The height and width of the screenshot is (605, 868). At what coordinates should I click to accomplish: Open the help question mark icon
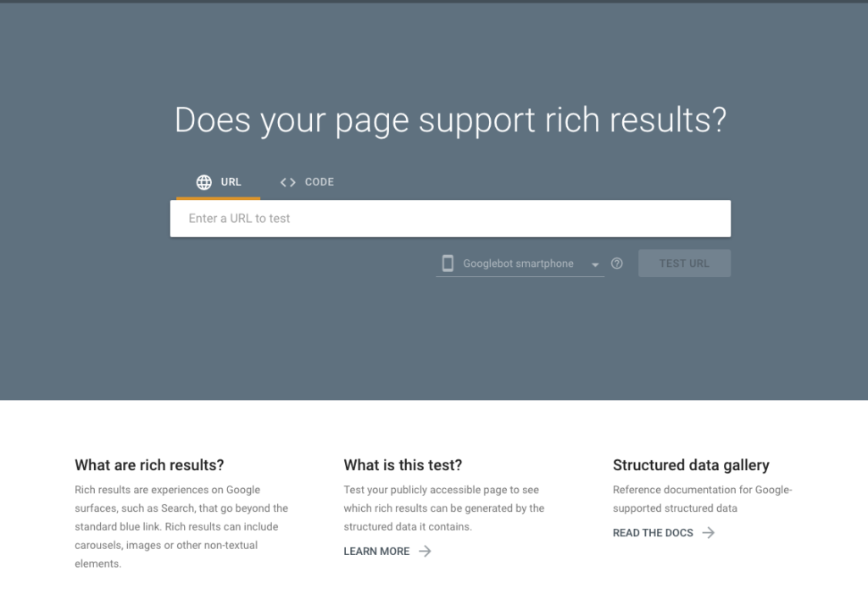click(617, 264)
